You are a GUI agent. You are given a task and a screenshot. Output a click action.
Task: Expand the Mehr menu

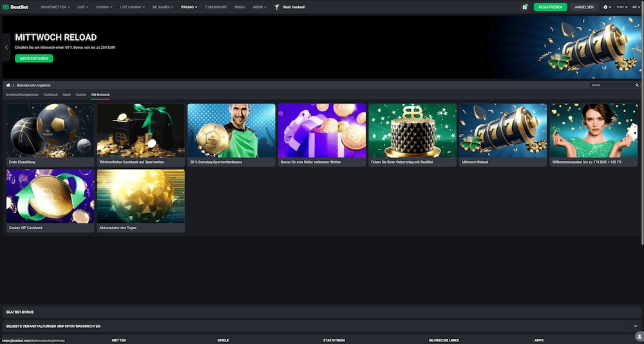[260, 7]
